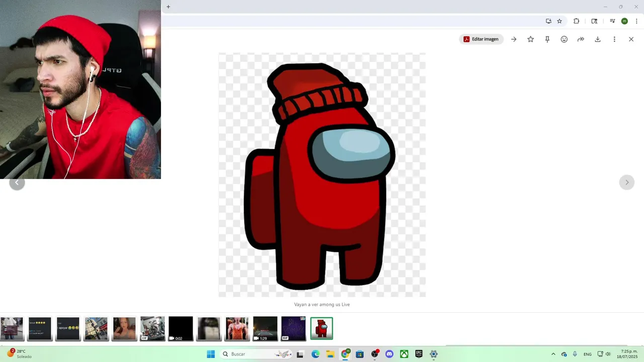Forward the image with the forward arrow icon
Screen dimensions: 644x362
pyautogui.click(x=581, y=39)
